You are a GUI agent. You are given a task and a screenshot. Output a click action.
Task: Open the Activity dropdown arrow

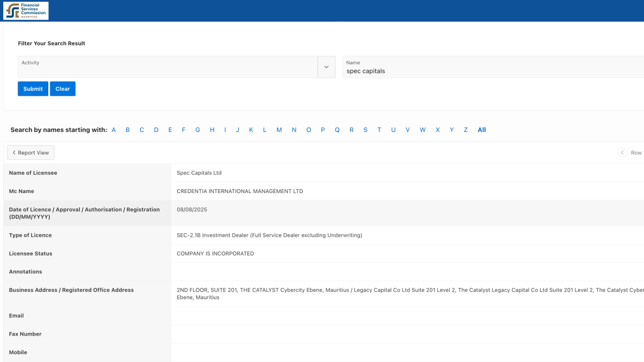pyautogui.click(x=326, y=67)
